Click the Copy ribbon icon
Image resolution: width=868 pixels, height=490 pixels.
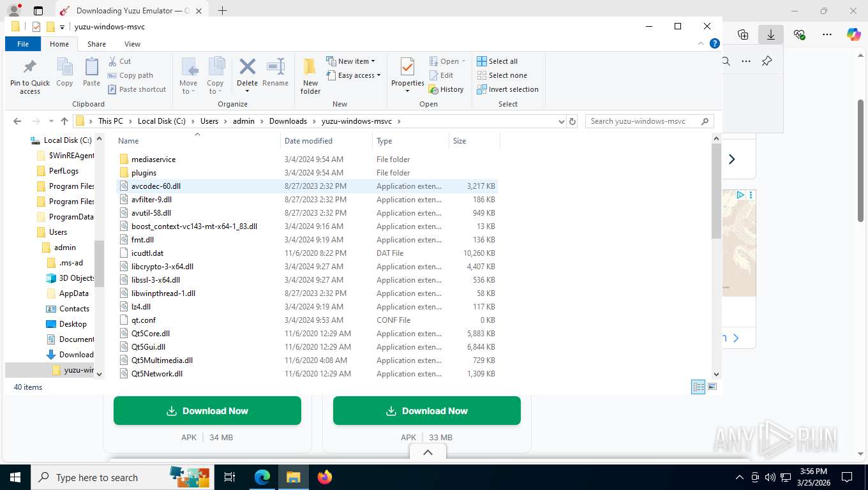(64, 67)
